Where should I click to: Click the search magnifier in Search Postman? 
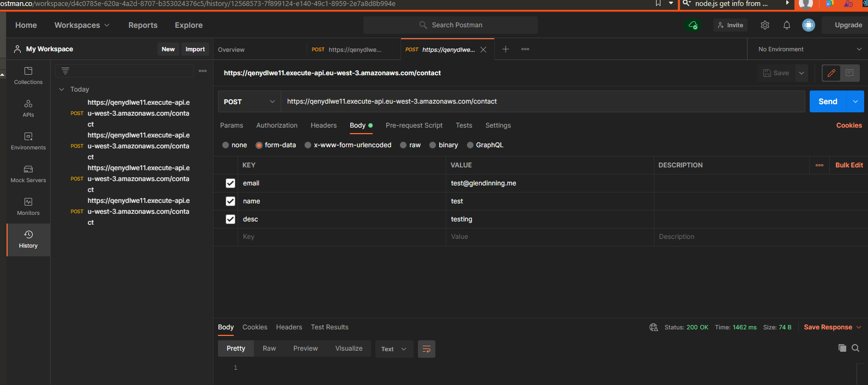[423, 25]
